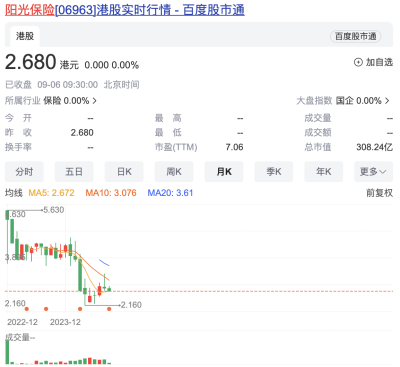Switch chart to 年K view
This screenshot has width=400, height=367.
[x=323, y=172]
